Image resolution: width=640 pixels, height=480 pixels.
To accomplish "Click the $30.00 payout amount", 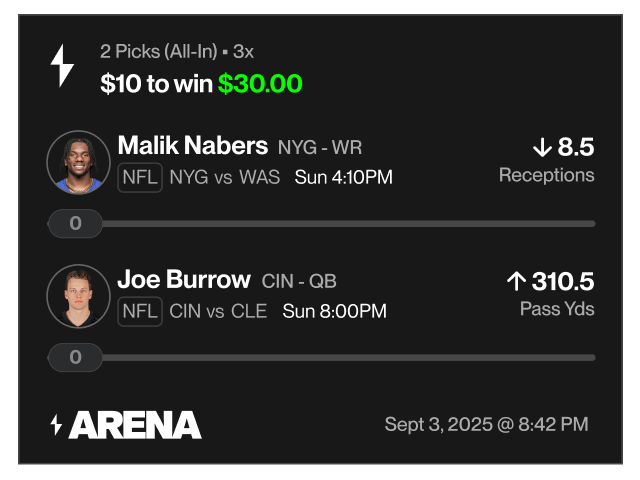I will 260,84.
